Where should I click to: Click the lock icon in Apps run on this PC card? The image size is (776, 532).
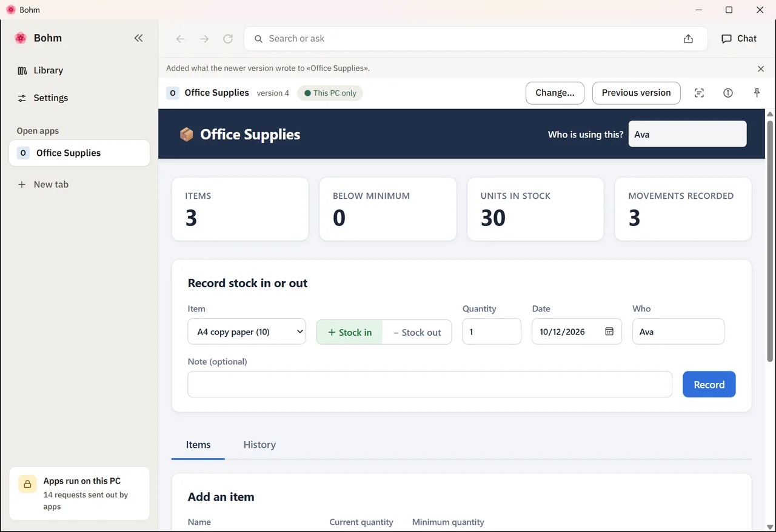27,484
